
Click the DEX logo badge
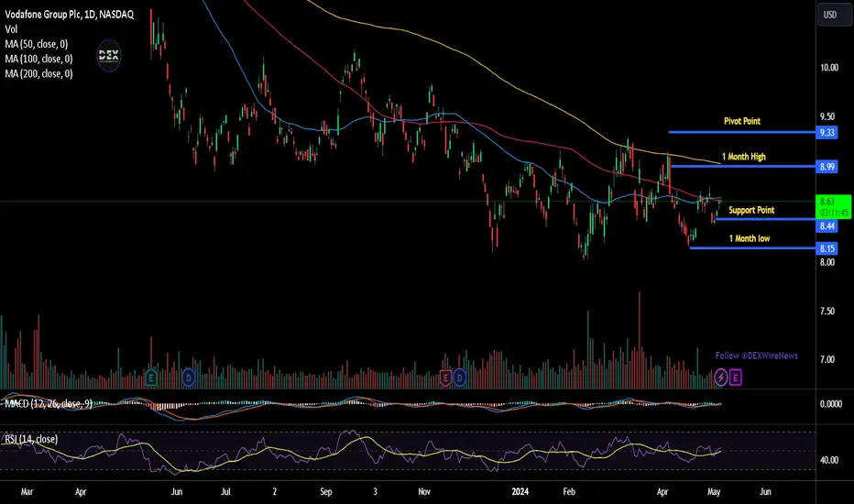(108, 56)
